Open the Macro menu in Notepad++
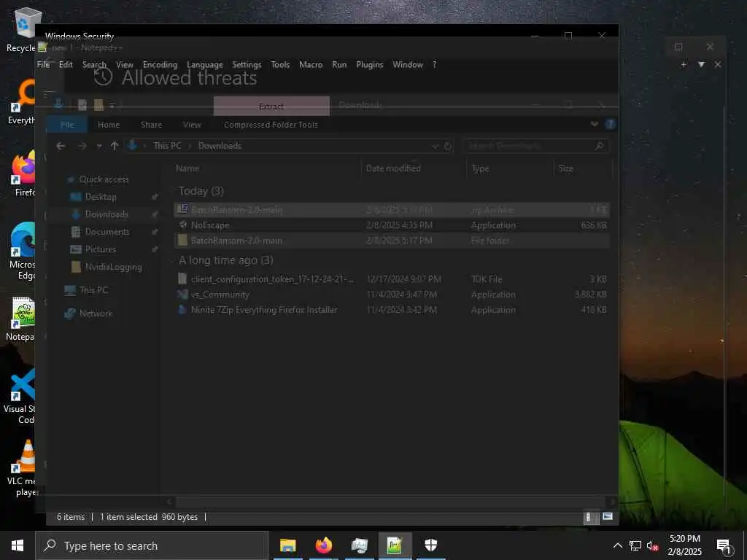 point(311,65)
